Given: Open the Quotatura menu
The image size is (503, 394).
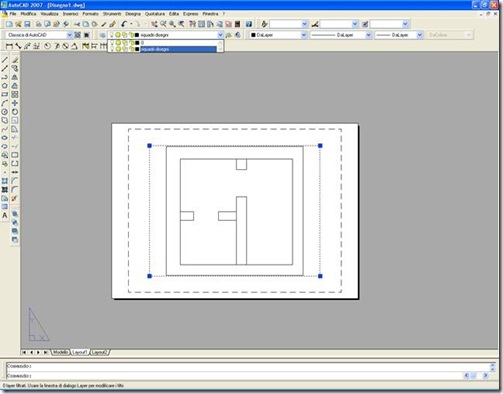Looking at the screenshot, I should (x=155, y=14).
